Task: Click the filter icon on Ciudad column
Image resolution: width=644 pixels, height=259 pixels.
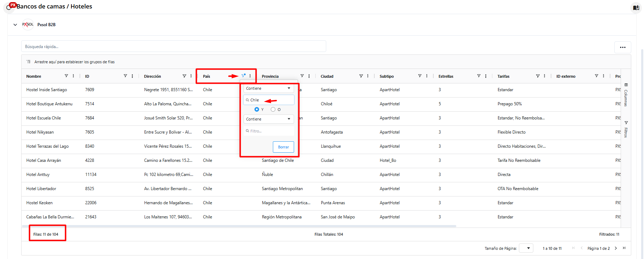Action: click(361, 76)
